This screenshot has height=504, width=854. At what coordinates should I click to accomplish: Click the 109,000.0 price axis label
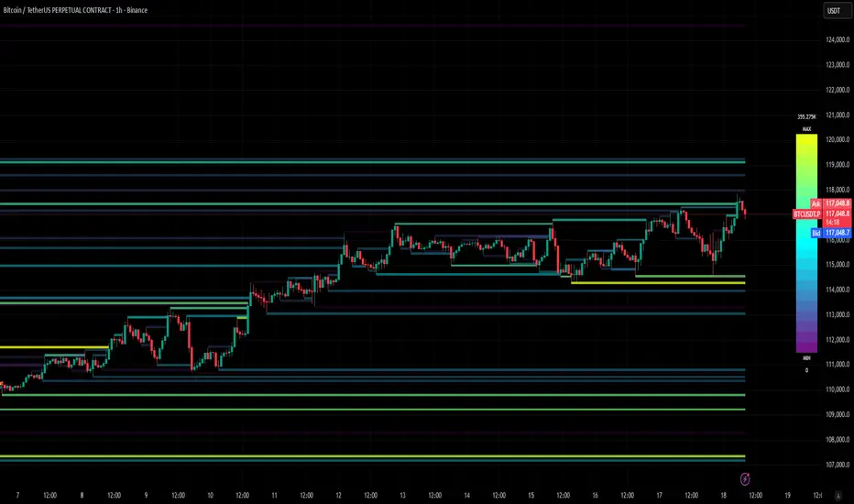(838, 414)
